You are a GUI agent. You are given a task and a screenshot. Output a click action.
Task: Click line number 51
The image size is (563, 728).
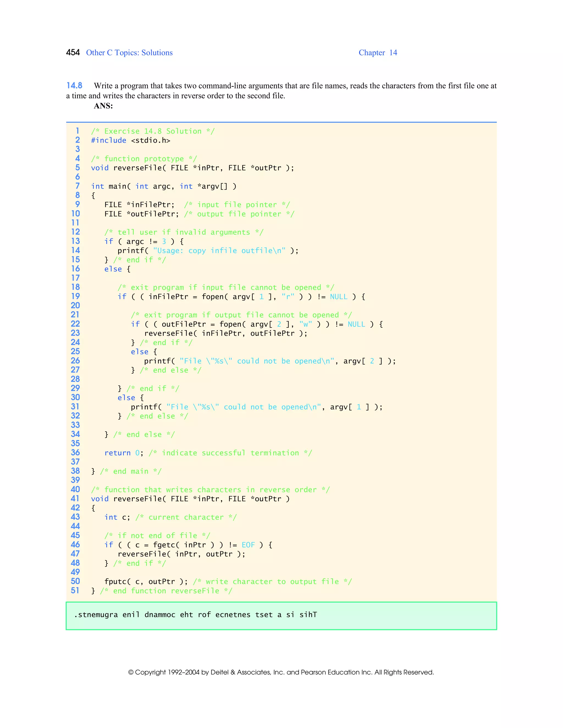pyautogui.click(x=75, y=590)
